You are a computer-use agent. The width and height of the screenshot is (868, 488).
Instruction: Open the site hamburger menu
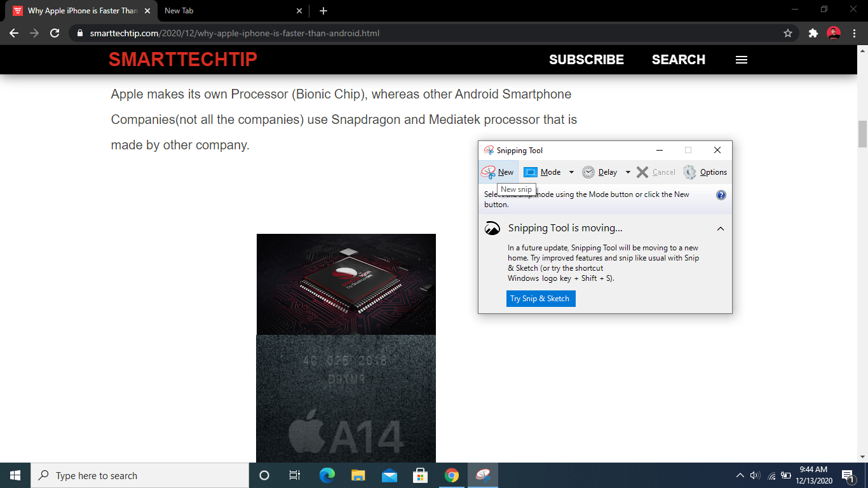[742, 60]
